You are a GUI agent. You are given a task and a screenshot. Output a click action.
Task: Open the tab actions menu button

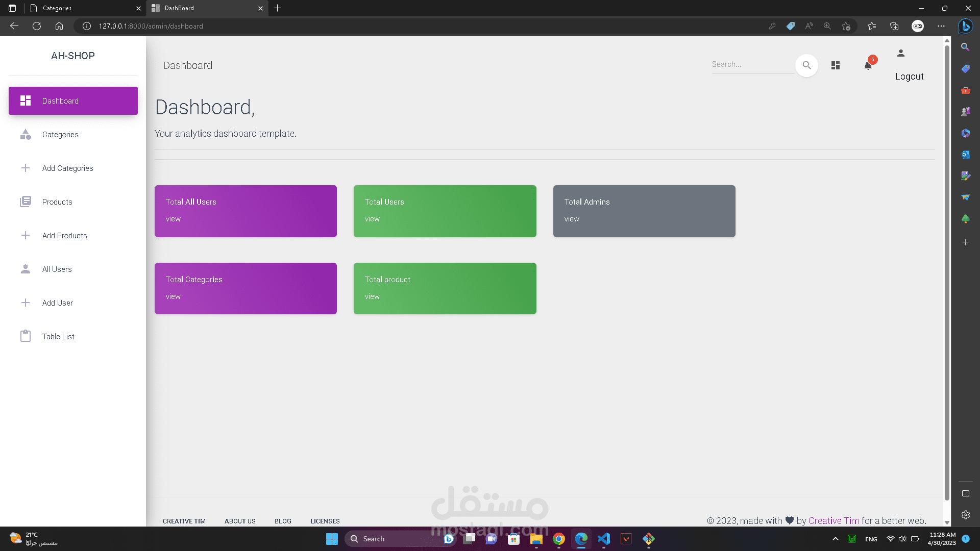click(x=12, y=8)
